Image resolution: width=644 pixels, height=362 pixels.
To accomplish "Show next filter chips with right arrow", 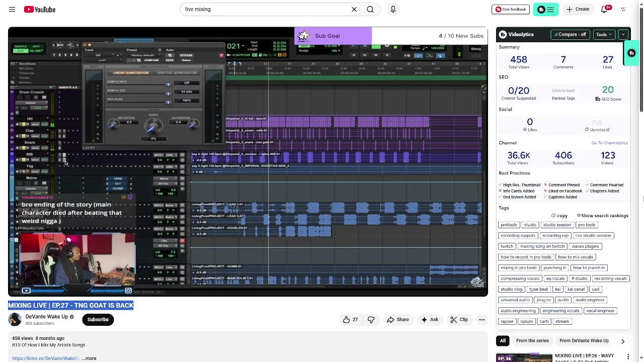I will (622, 341).
